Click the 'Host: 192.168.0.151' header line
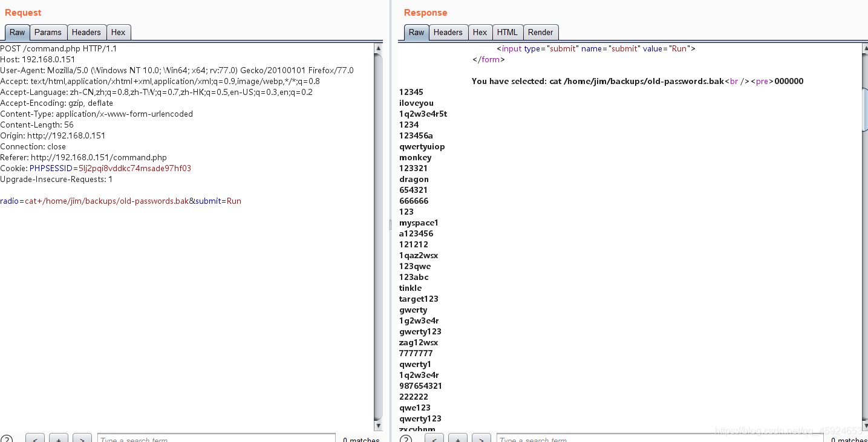The image size is (868, 442). (x=38, y=59)
